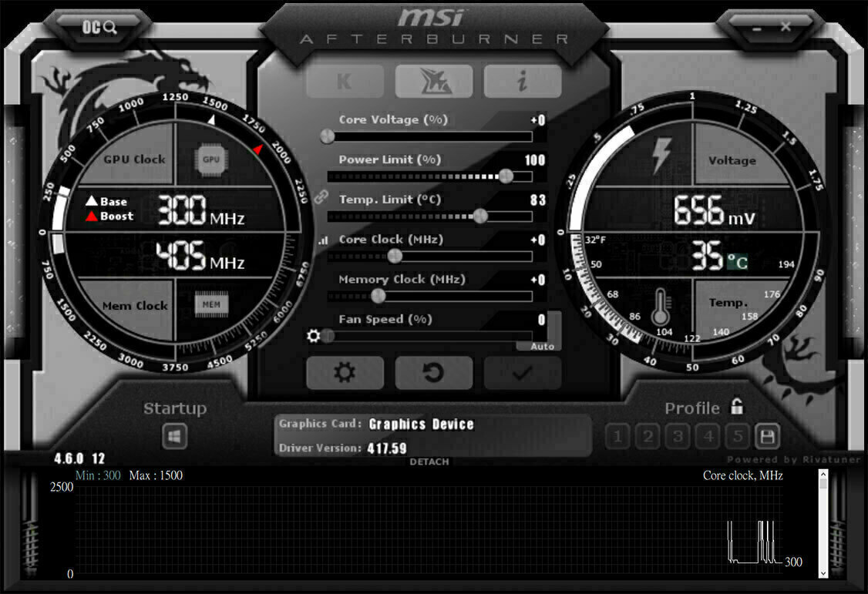The height and width of the screenshot is (594, 868).
Task: Click the driver version 417.59 text
Action: pyautogui.click(x=387, y=448)
